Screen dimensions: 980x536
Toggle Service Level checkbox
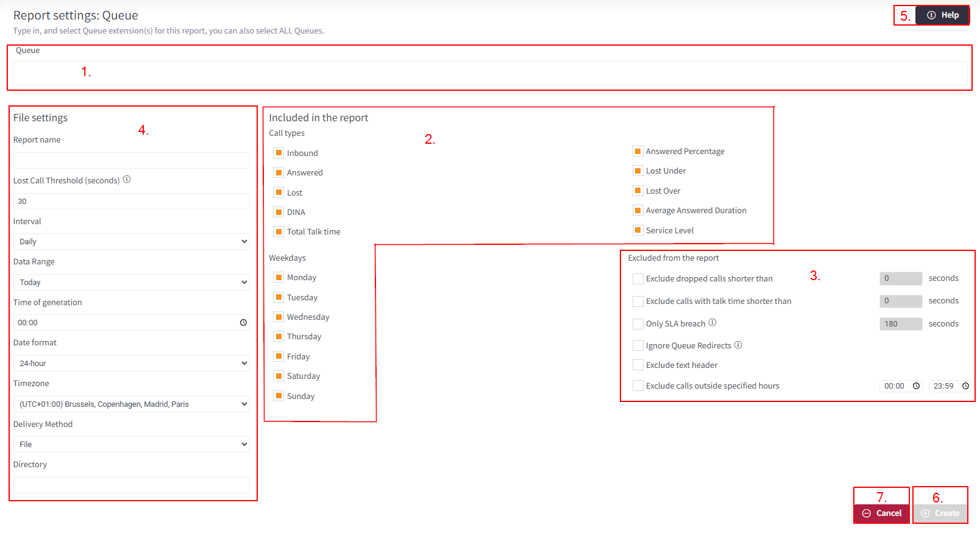point(637,230)
